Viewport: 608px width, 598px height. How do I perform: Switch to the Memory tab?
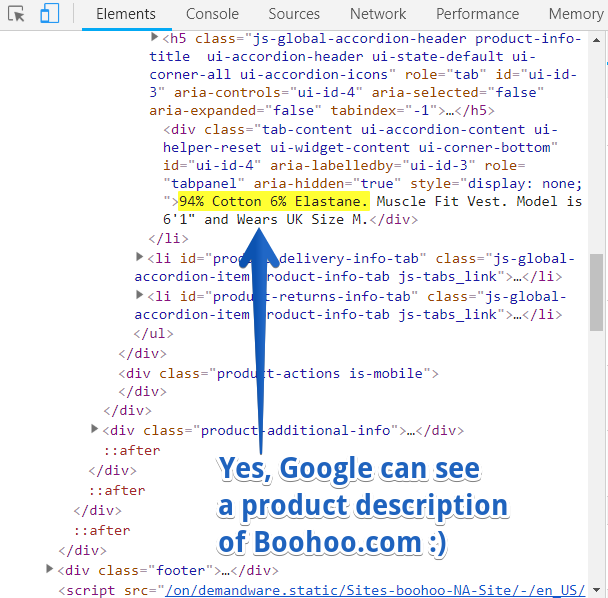[x=575, y=14]
